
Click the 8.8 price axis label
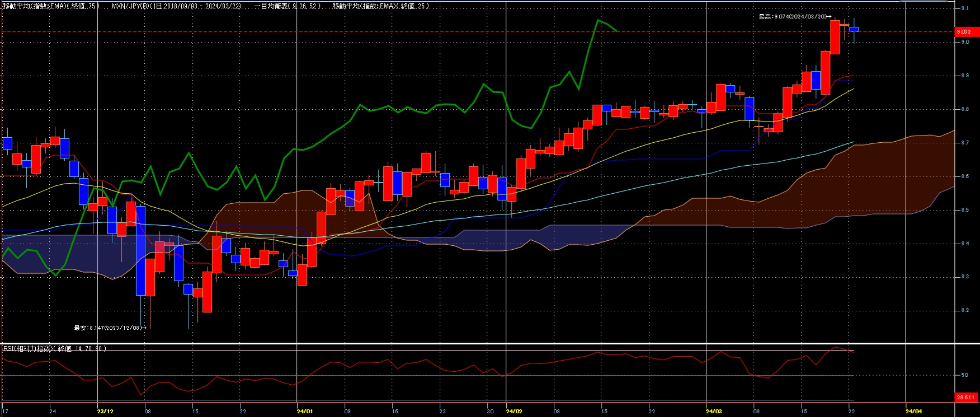point(965,109)
